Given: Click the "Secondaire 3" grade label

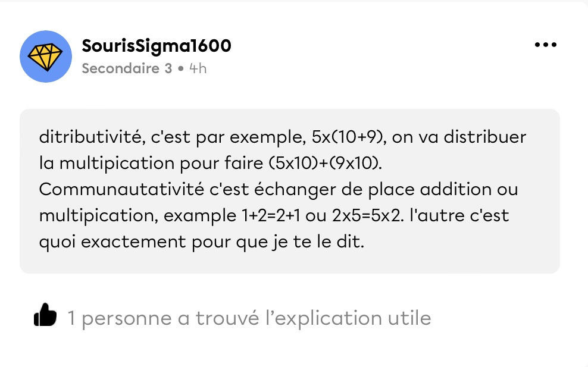Looking at the screenshot, I should 127,68.
